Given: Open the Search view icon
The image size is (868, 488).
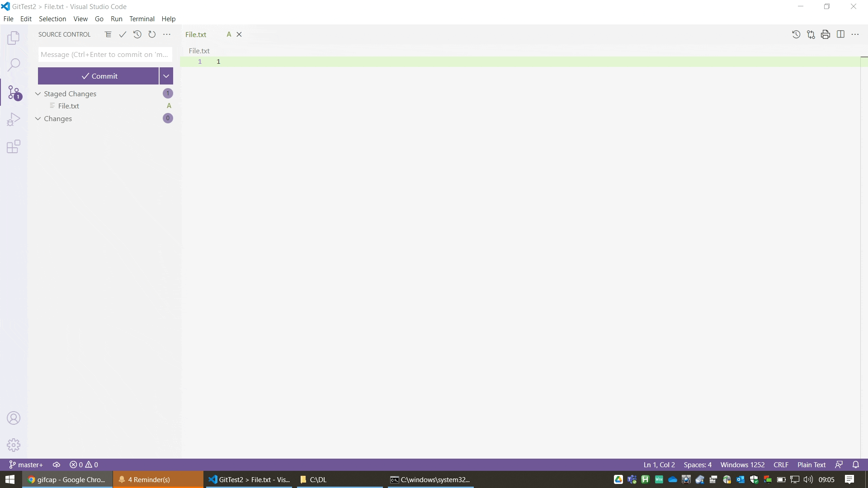Looking at the screenshot, I should click(14, 65).
